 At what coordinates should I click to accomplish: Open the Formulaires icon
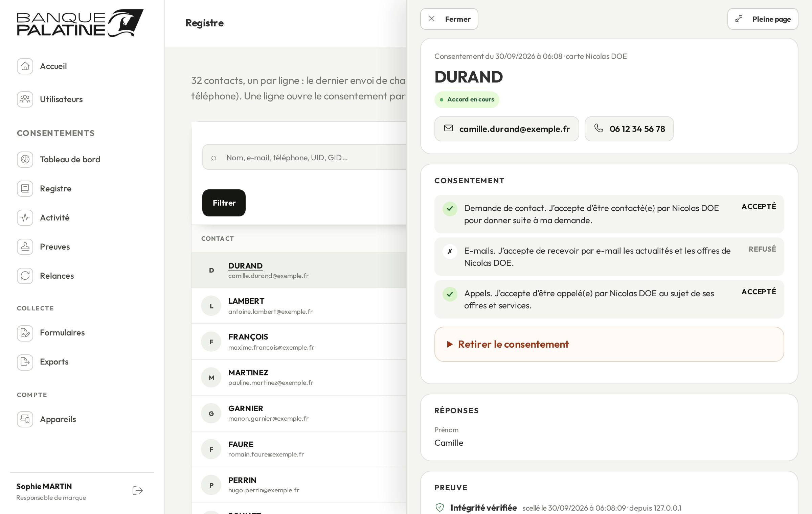tap(25, 333)
